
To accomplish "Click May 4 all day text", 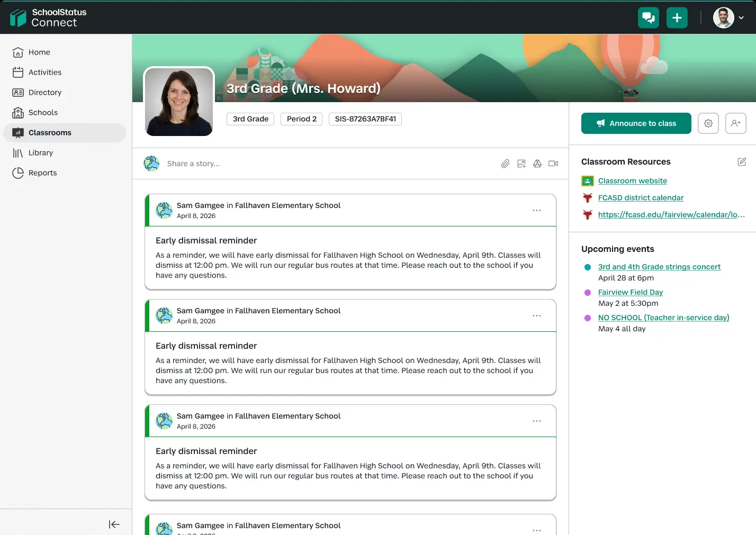I will pyautogui.click(x=622, y=329).
